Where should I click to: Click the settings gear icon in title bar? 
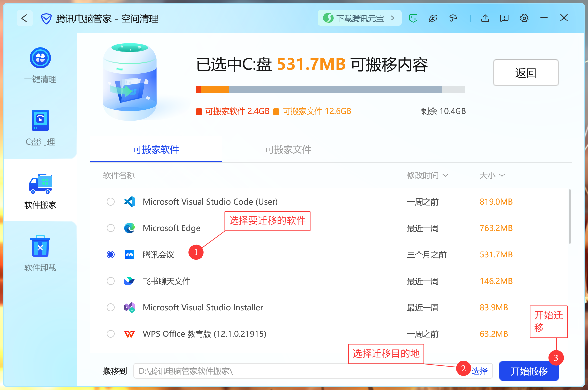tap(524, 18)
